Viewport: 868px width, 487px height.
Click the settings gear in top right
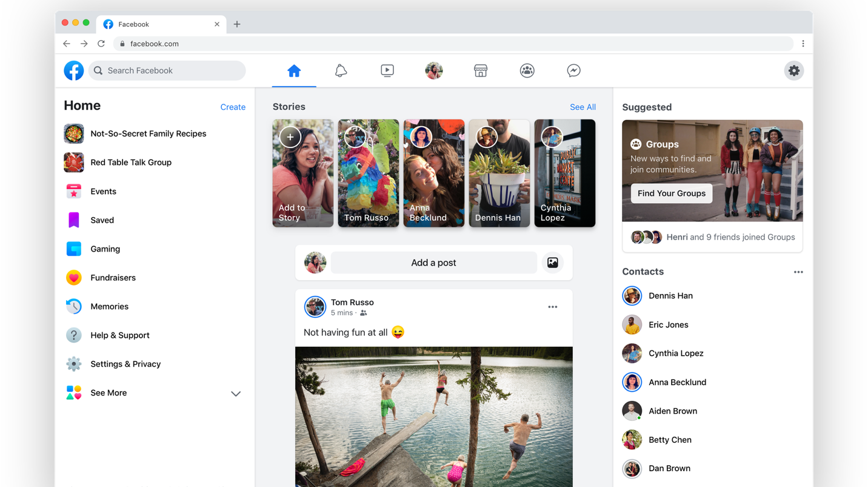[x=793, y=70]
